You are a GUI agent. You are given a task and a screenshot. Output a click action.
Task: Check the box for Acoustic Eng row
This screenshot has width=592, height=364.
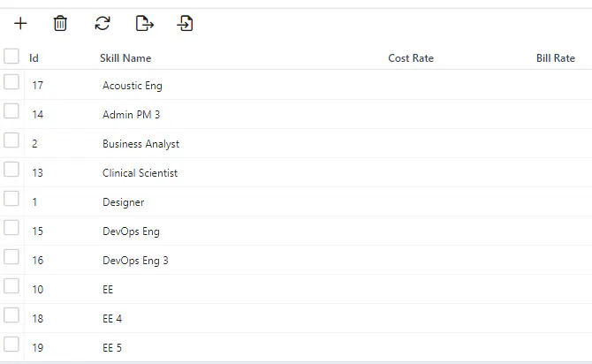pos(11,81)
